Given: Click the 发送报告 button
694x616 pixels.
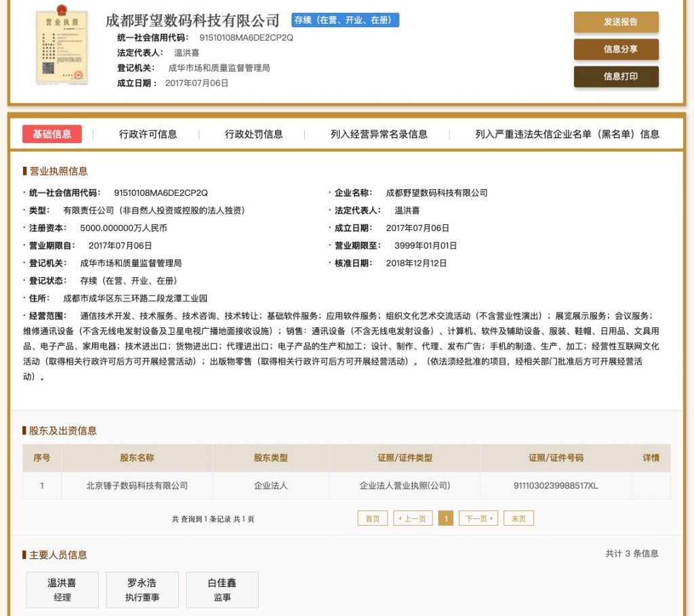Looking at the screenshot, I should 616,22.
